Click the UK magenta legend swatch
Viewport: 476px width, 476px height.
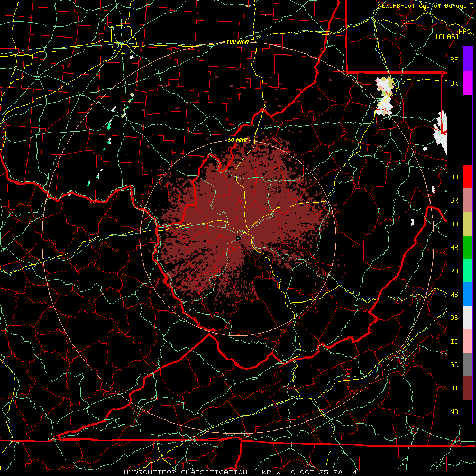(467, 83)
